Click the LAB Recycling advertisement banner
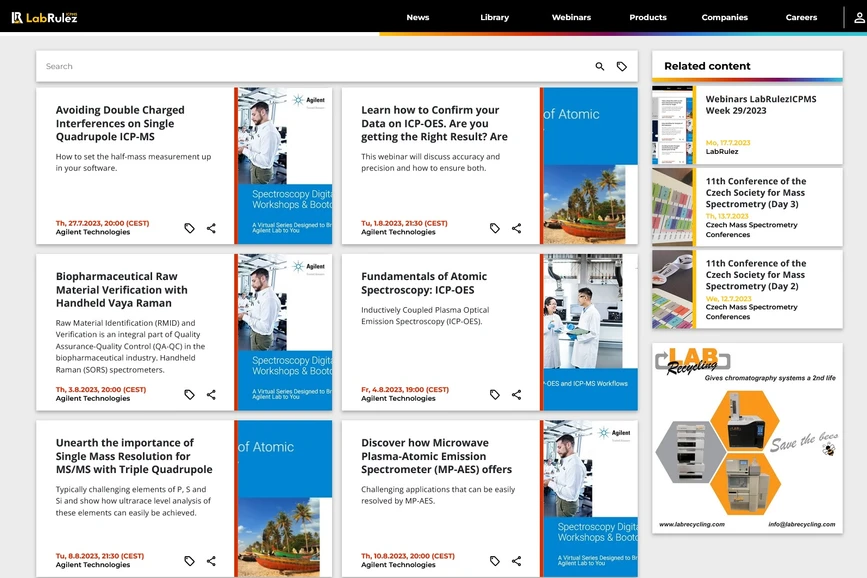Image resolution: width=867 pixels, height=578 pixels. [748, 438]
